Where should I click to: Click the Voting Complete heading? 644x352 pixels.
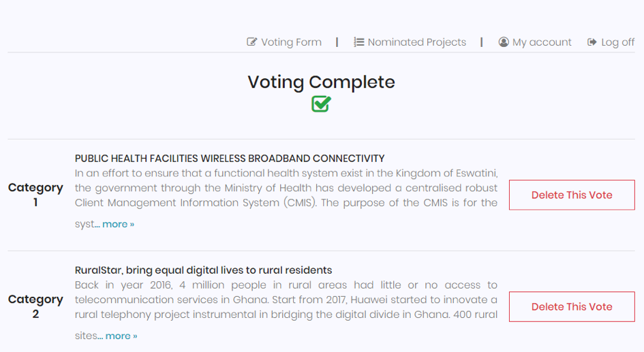click(x=321, y=82)
